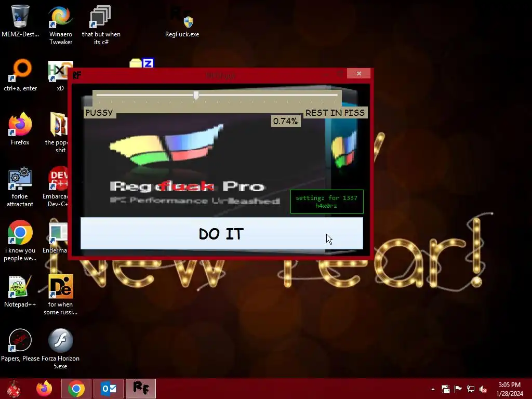Open Action Center flag tray icon

[x=458, y=389]
